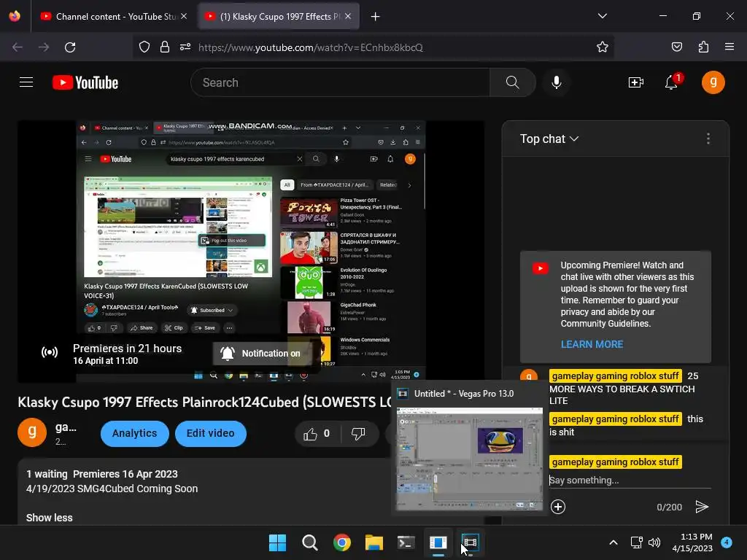Image resolution: width=747 pixels, height=560 pixels.
Task: Toggle the Notification on reminder
Action: click(260, 354)
